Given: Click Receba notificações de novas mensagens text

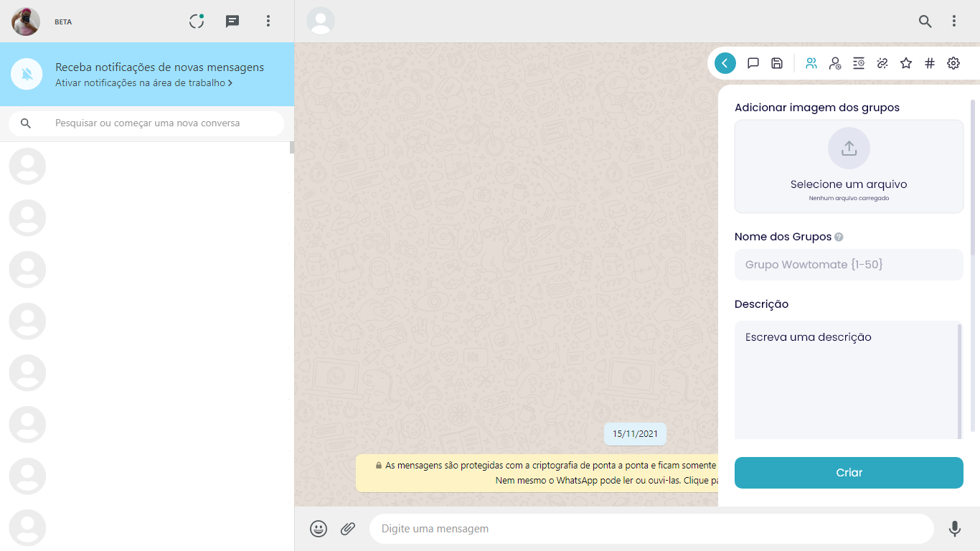Looking at the screenshot, I should coord(159,67).
